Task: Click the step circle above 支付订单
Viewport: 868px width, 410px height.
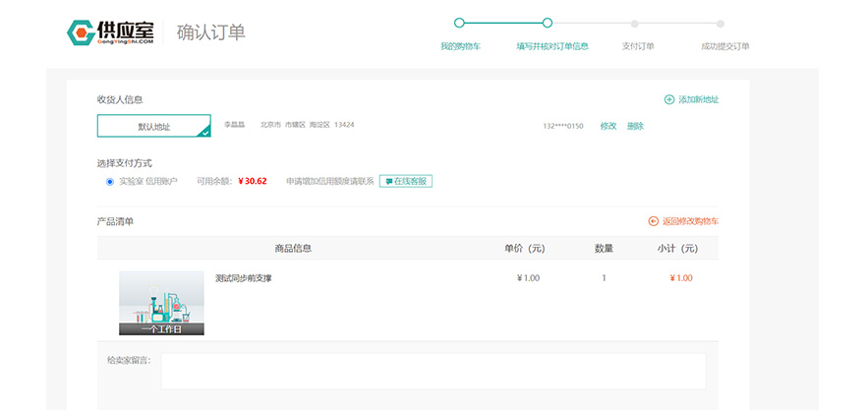Action: (x=635, y=23)
